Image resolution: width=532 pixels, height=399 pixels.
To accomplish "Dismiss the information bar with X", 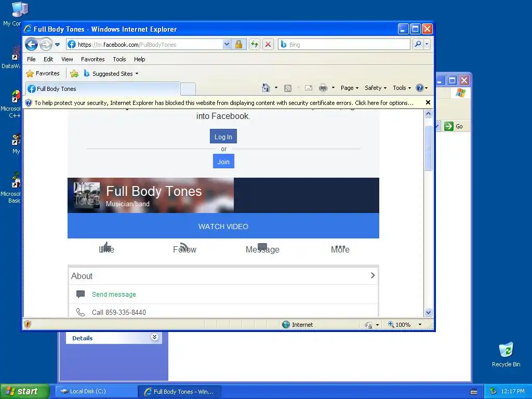I will point(428,102).
